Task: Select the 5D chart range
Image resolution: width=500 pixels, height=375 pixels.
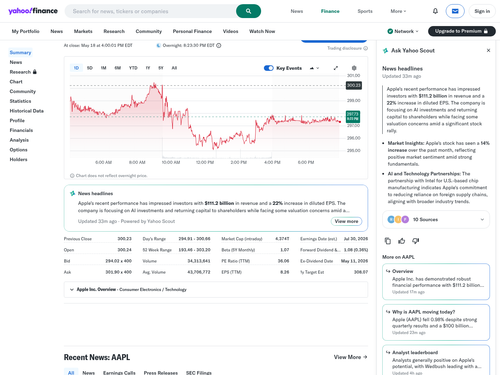Action: click(x=90, y=68)
